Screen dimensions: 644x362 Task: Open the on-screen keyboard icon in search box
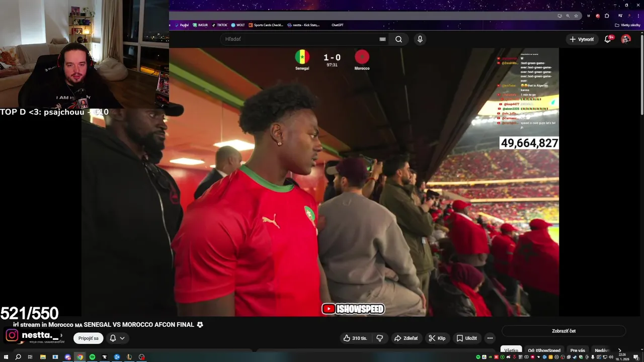click(x=382, y=39)
